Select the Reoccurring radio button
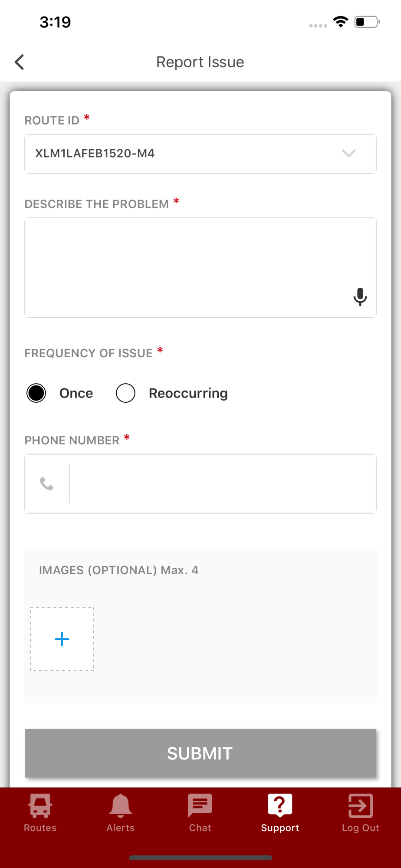Image resolution: width=401 pixels, height=868 pixels. pyautogui.click(x=125, y=393)
